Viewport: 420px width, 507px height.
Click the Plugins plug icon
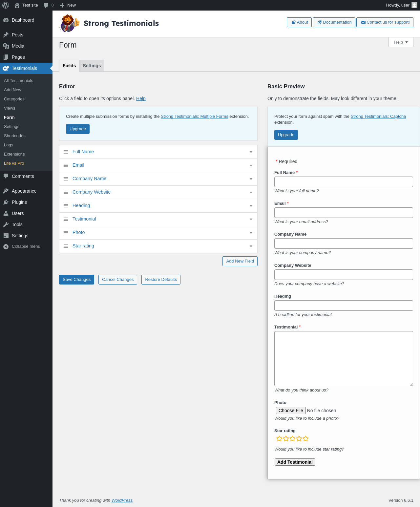tap(6, 202)
